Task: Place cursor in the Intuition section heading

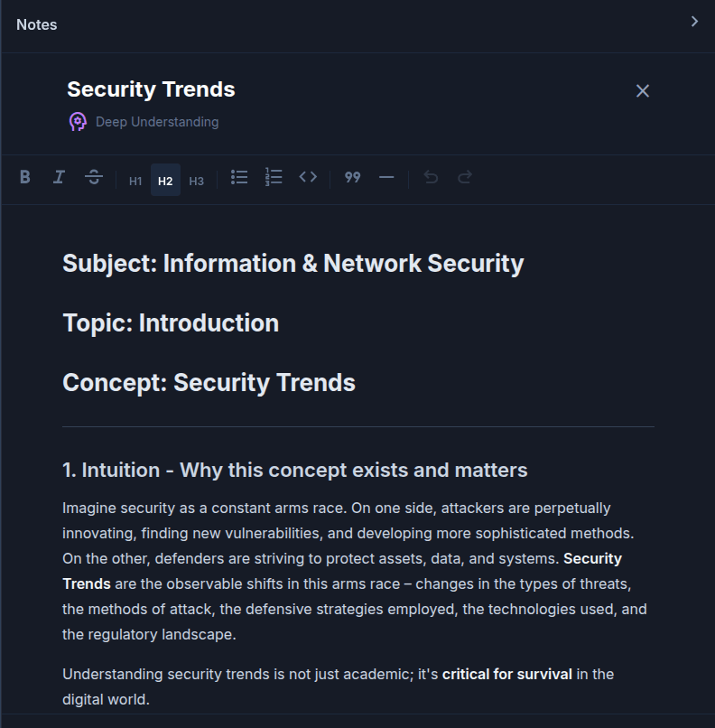Action: [294, 470]
